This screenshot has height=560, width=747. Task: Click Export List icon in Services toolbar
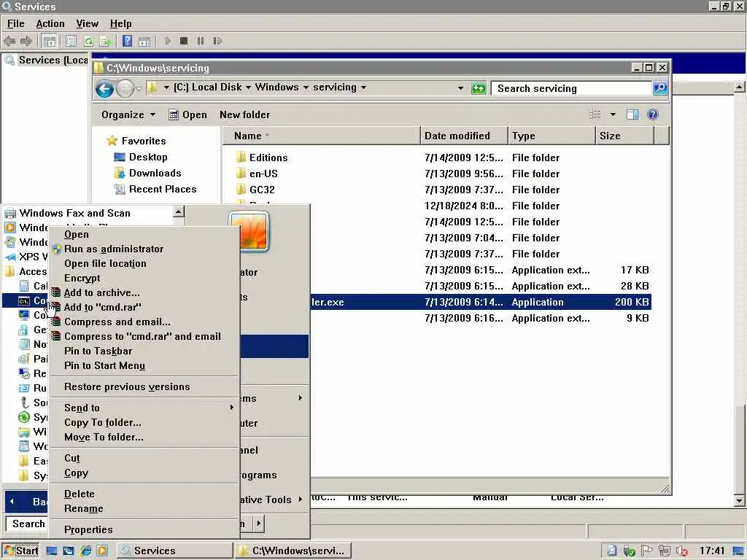pyautogui.click(x=105, y=41)
